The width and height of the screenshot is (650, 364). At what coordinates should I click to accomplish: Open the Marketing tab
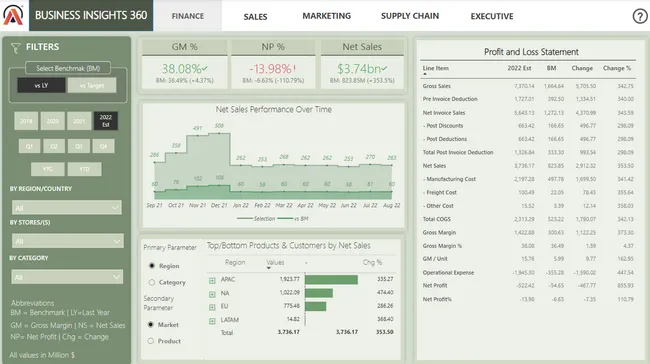[327, 16]
